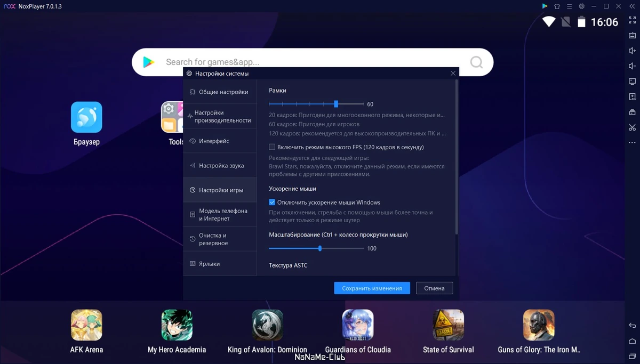Viewport: 640px width, 364px height.
Task: Click the Масштабирование value 100
Action: [x=372, y=248]
